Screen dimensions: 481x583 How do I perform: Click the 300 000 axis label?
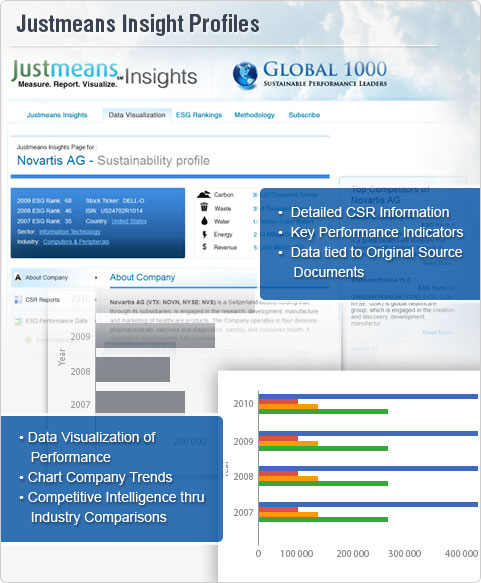pyautogui.click(x=404, y=554)
